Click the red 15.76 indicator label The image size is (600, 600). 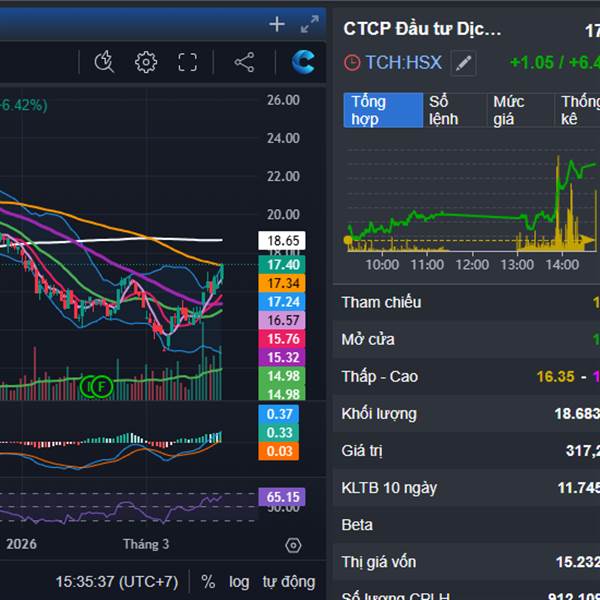coord(282,339)
